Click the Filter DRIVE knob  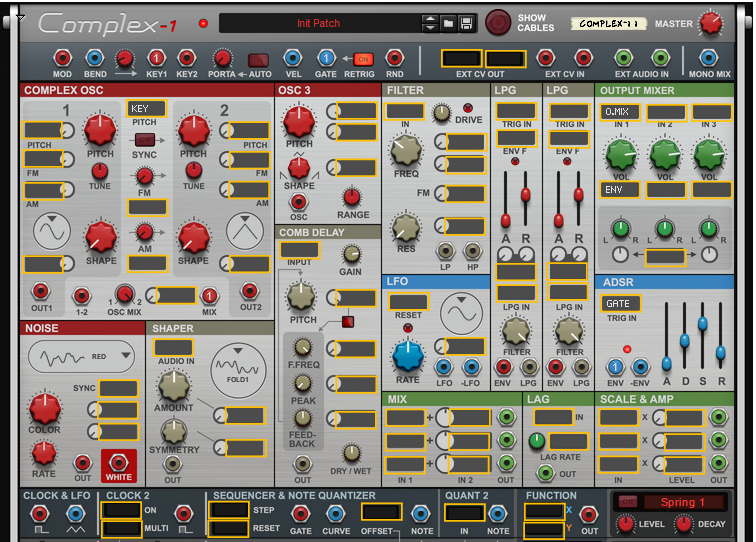441,113
